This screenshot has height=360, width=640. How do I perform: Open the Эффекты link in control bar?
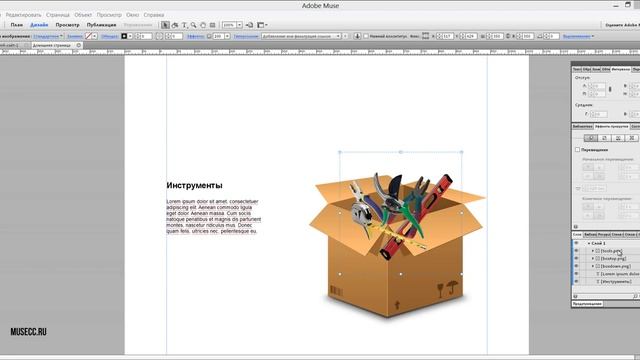[x=195, y=36]
